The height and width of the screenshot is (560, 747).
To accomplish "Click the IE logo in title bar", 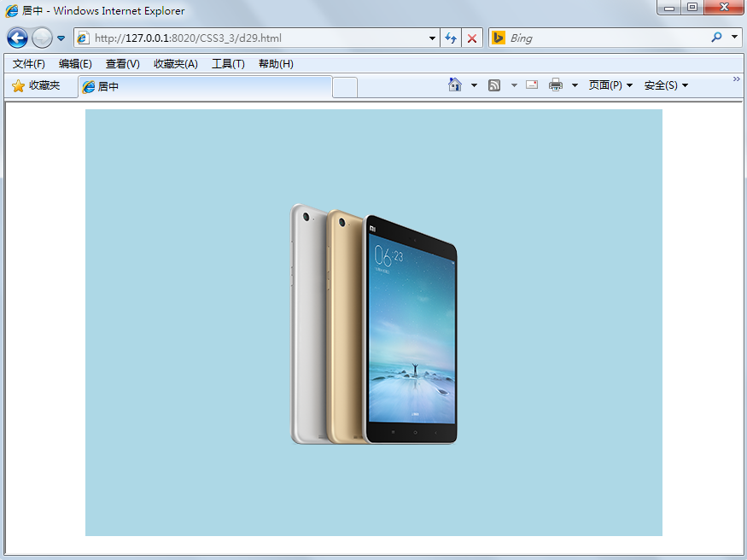I will coord(11,10).
